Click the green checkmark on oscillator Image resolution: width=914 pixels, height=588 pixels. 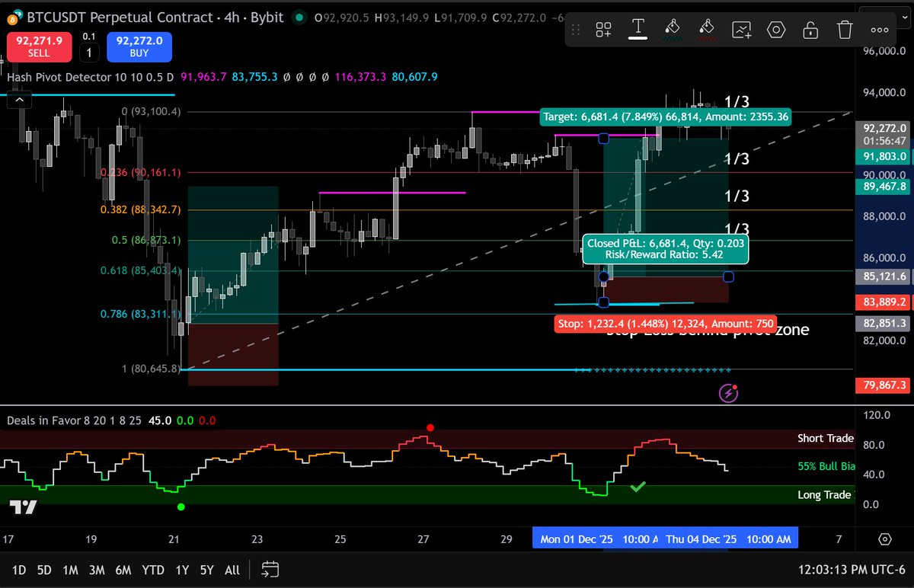pos(638,486)
